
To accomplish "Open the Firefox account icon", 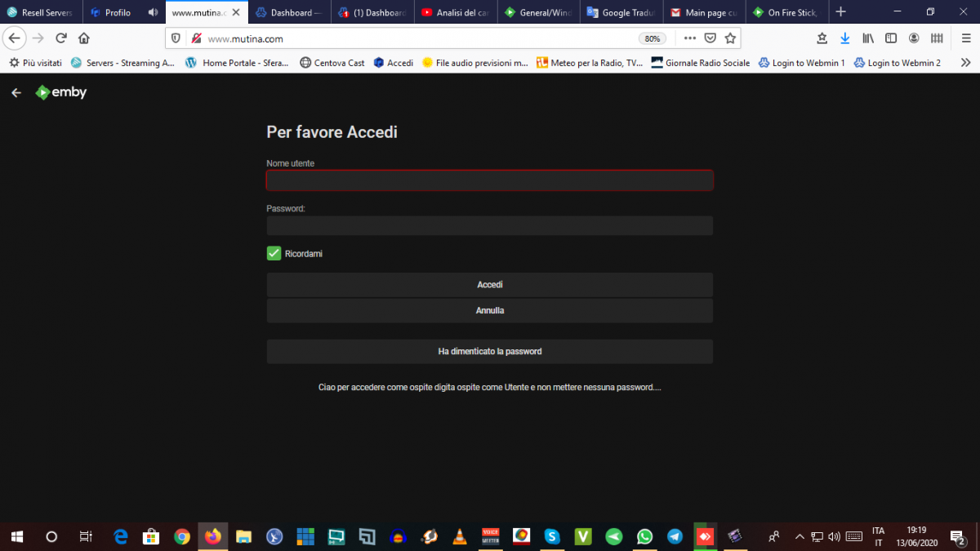I will (914, 38).
